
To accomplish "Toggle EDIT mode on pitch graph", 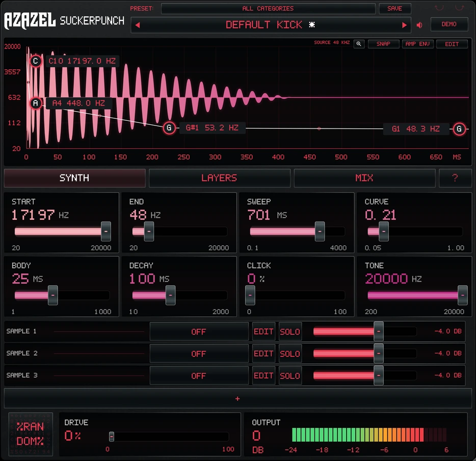I will (x=452, y=44).
